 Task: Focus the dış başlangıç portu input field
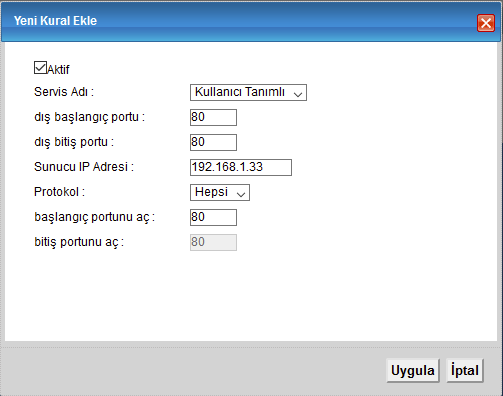click(x=213, y=117)
